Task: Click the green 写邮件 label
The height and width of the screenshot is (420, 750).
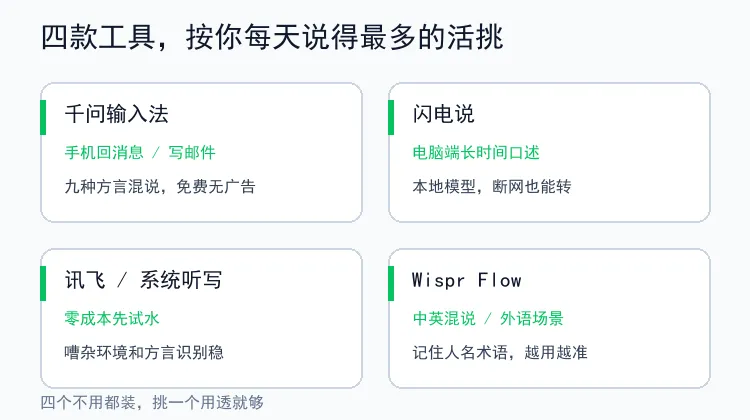Action: click(x=192, y=153)
